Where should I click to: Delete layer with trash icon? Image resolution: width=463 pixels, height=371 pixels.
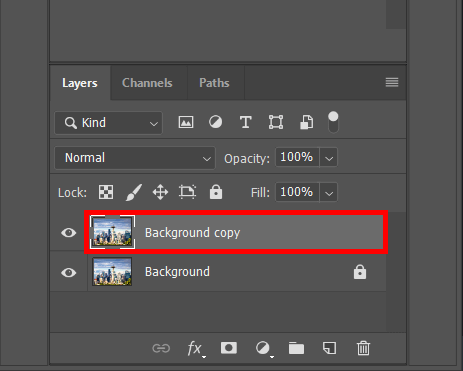pos(363,348)
